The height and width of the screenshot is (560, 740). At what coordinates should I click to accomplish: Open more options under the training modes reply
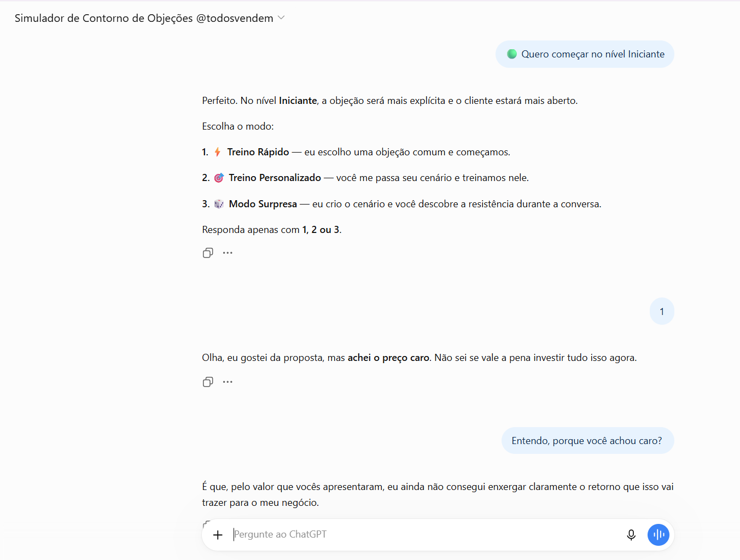228,253
